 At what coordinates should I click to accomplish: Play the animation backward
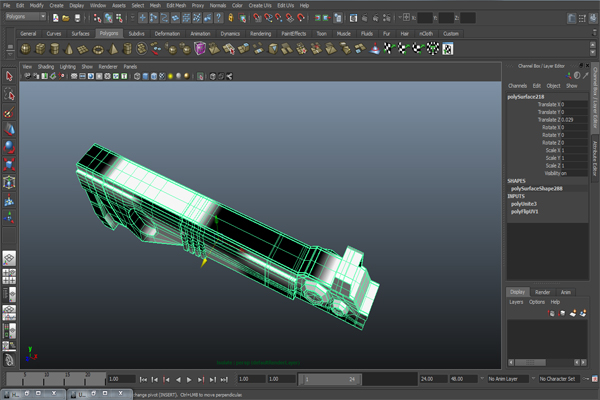(x=178, y=380)
